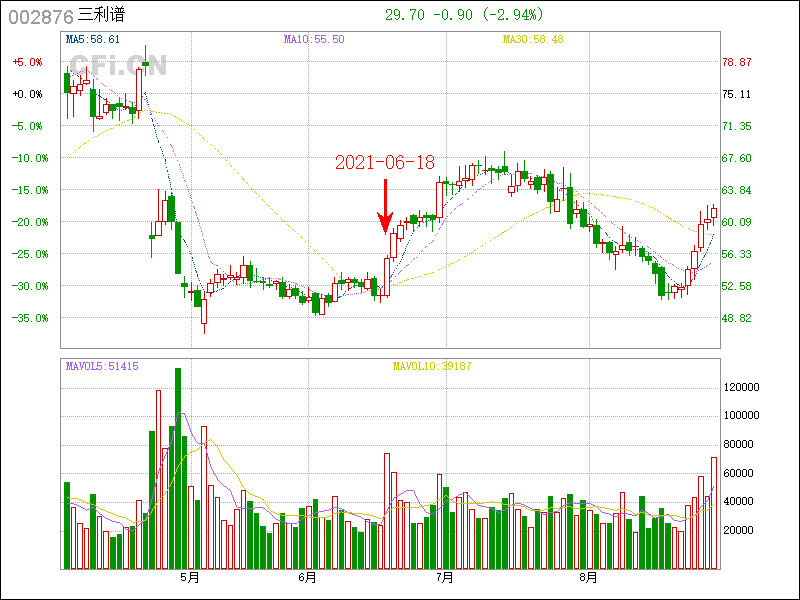Image resolution: width=800 pixels, height=600 pixels.
Task: Click the +0.0% axis label
Action: (x=28, y=94)
